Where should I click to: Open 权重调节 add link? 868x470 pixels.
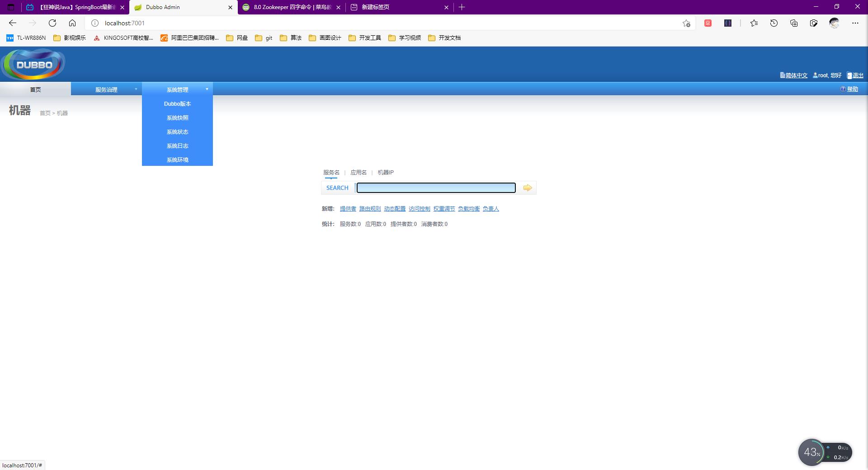click(444, 209)
